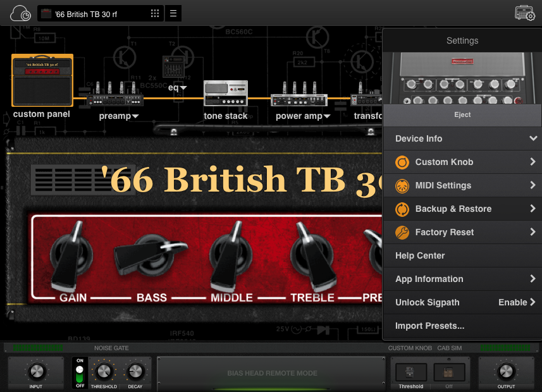Select the tone stack module
This screenshot has width=542, height=392.
226,94
